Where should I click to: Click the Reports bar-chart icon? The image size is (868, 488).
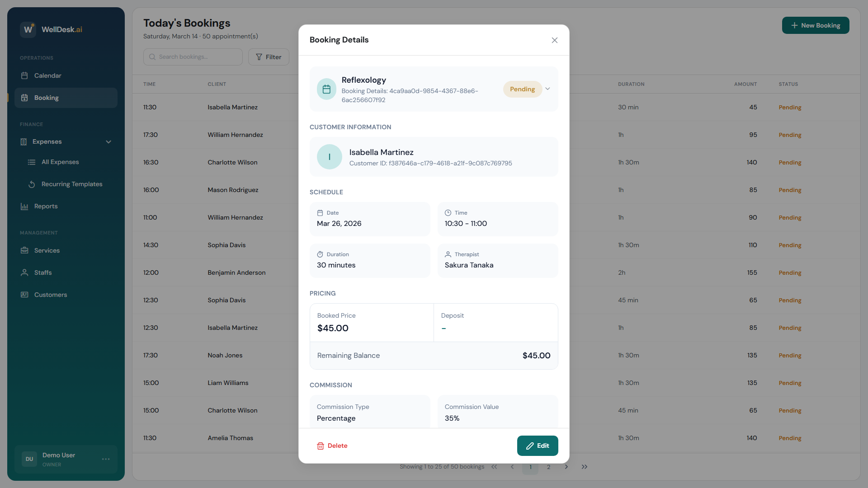click(x=25, y=206)
